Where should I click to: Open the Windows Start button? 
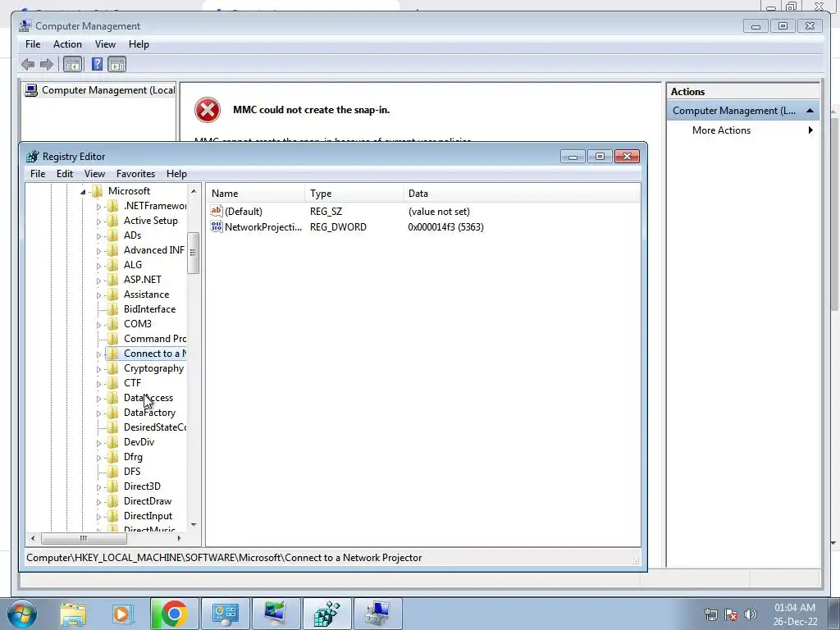(22, 614)
